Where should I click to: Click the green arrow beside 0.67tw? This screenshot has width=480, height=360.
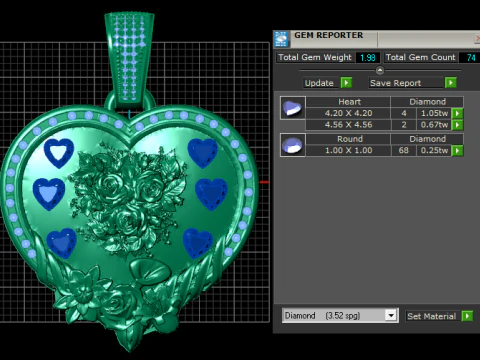tap(457, 125)
